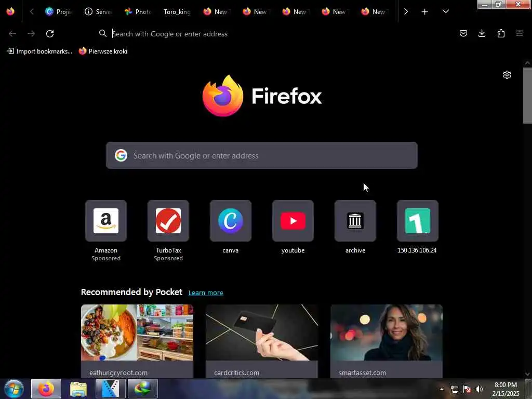The image size is (532, 399).
Task: Open the Save to Pocket icon
Action: click(x=463, y=33)
